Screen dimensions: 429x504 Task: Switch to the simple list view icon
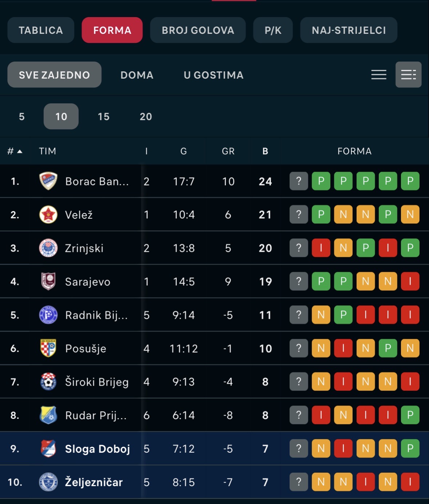tap(379, 75)
